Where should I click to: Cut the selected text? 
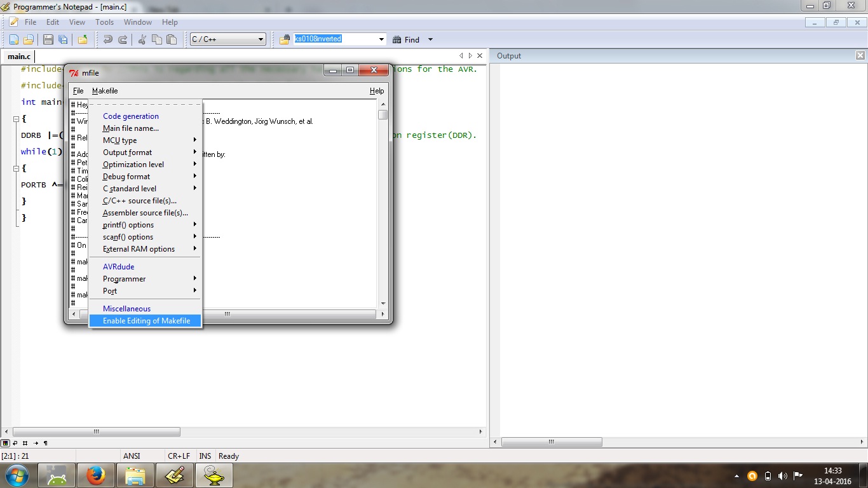tap(141, 39)
